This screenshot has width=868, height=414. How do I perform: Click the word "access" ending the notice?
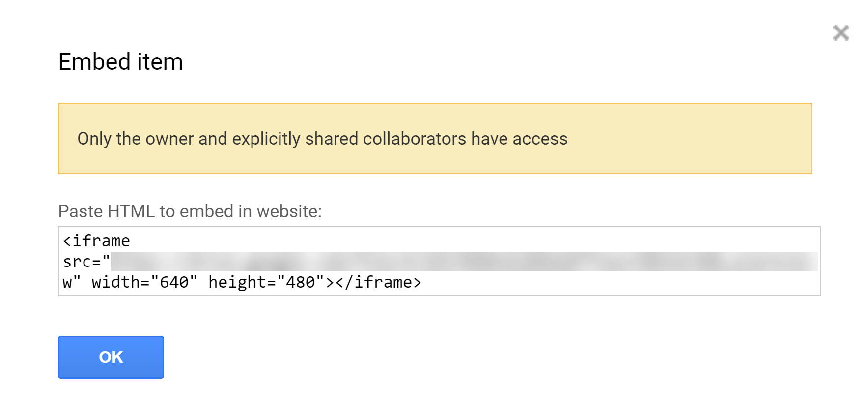540,139
